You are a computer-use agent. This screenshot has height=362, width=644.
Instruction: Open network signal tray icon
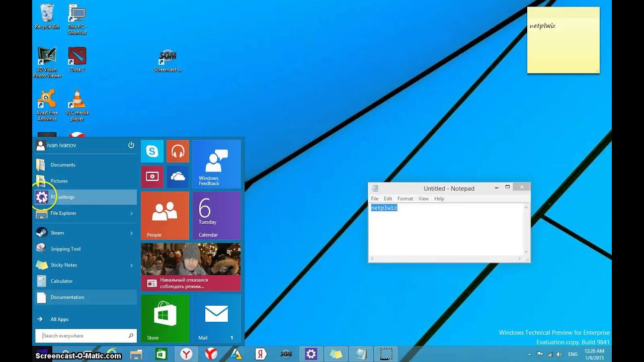[x=549, y=354]
